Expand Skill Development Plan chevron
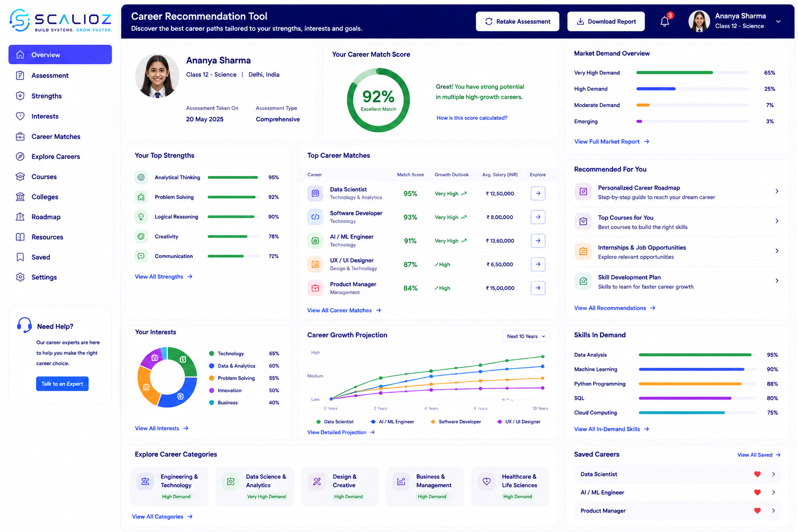The image size is (798, 532). tap(777, 281)
